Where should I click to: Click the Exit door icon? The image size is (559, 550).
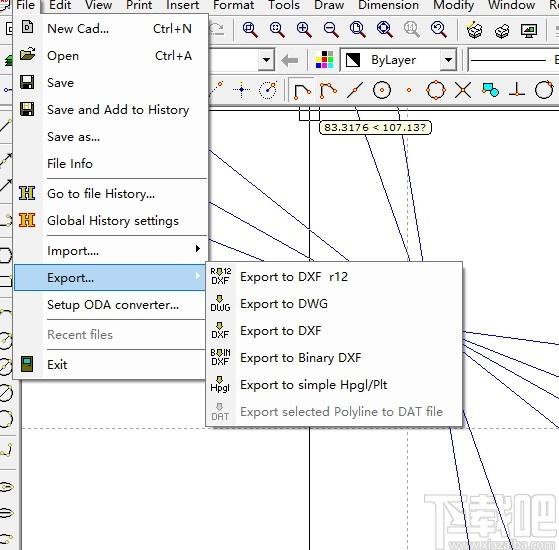[x=27, y=364]
